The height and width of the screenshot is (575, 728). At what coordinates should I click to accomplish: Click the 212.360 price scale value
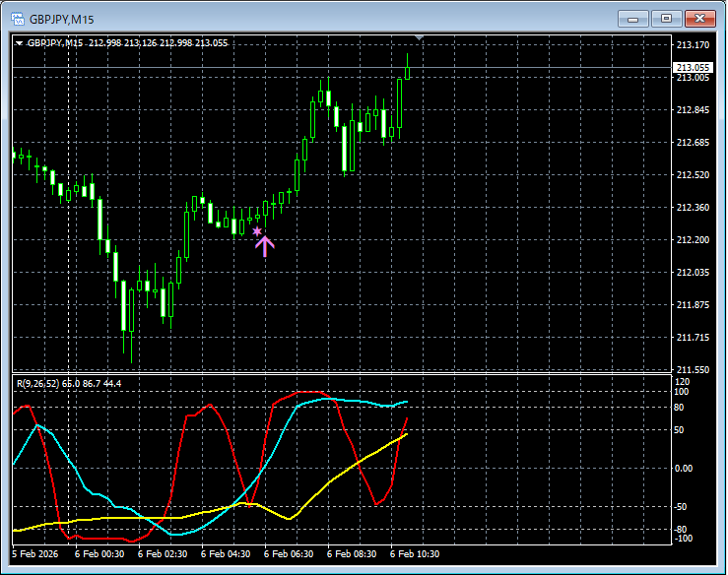click(x=693, y=208)
